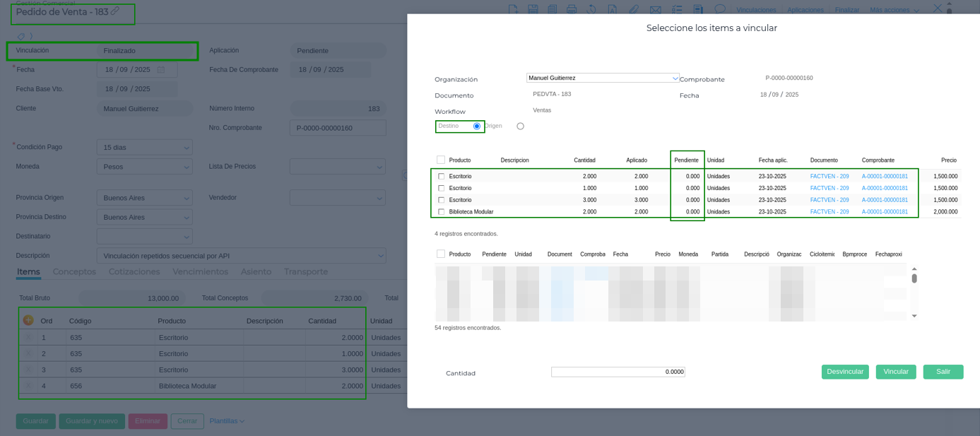Open the first FACTVEN - 209 document link
The width and height of the screenshot is (980, 436).
click(x=829, y=177)
